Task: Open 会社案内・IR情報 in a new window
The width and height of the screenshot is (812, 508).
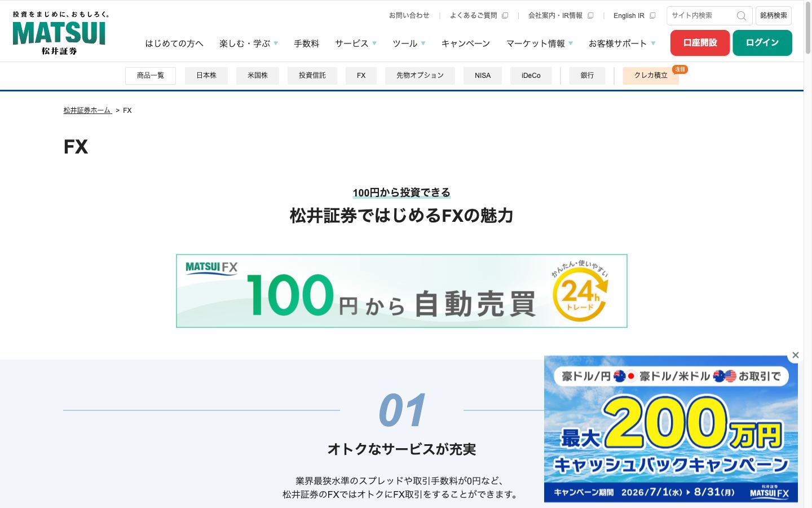Action: 561,16
